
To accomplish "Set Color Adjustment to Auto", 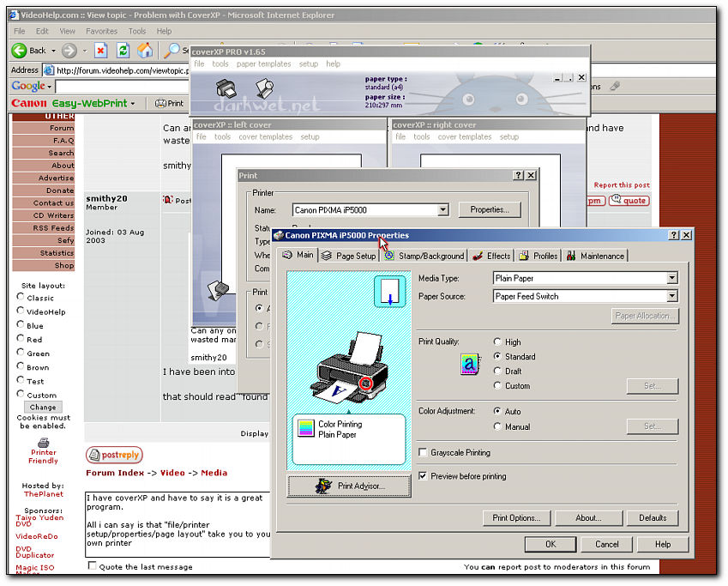I will [497, 411].
